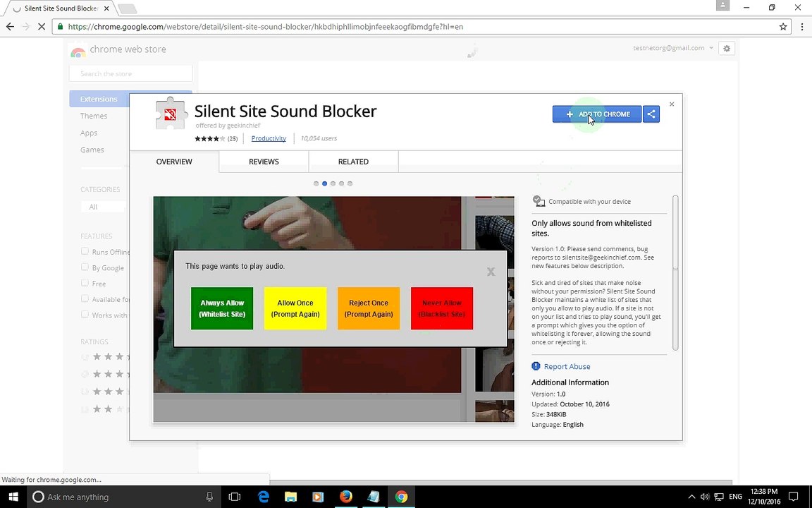Select Extensions in the store sidebar

[x=99, y=99]
